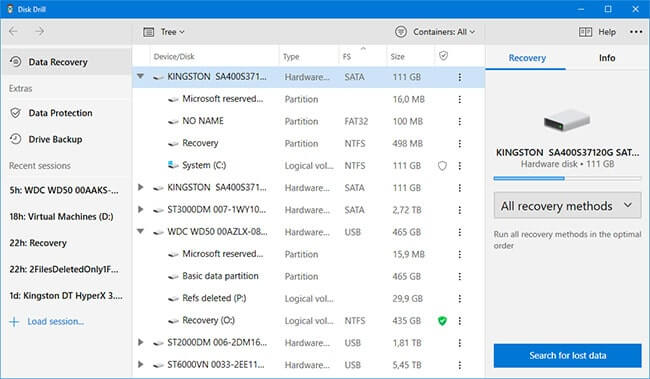Open the three-dot more options menu in toolbar
The image size is (650, 379).
(x=636, y=32)
